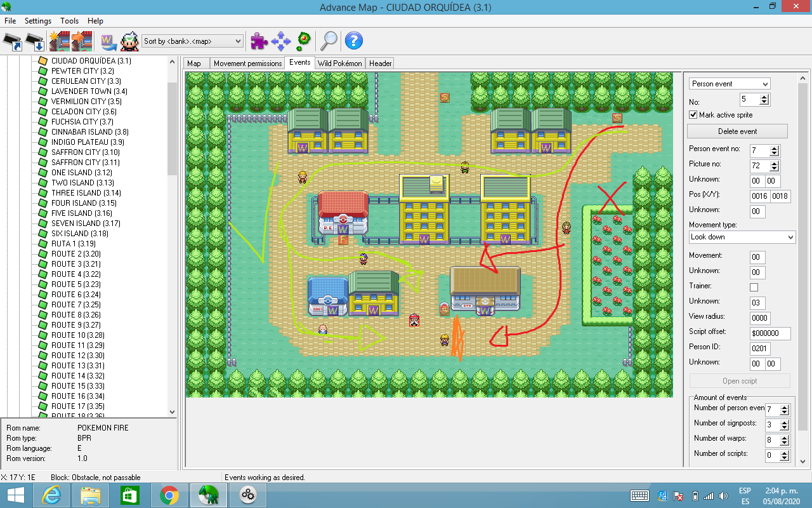Click the blue question mark help icon
The width and height of the screenshot is (812, 508).
pyautogui.click(x=353, y=41)
